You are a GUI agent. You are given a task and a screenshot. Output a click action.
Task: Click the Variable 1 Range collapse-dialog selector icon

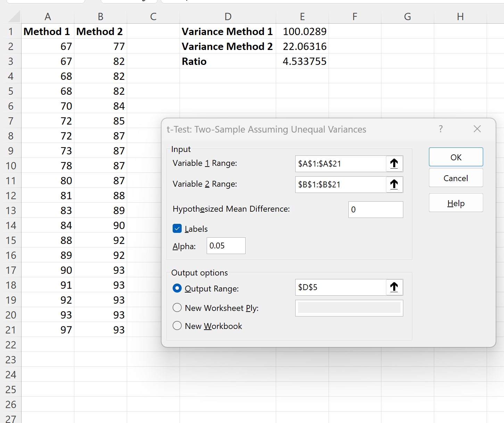[394, 163]
